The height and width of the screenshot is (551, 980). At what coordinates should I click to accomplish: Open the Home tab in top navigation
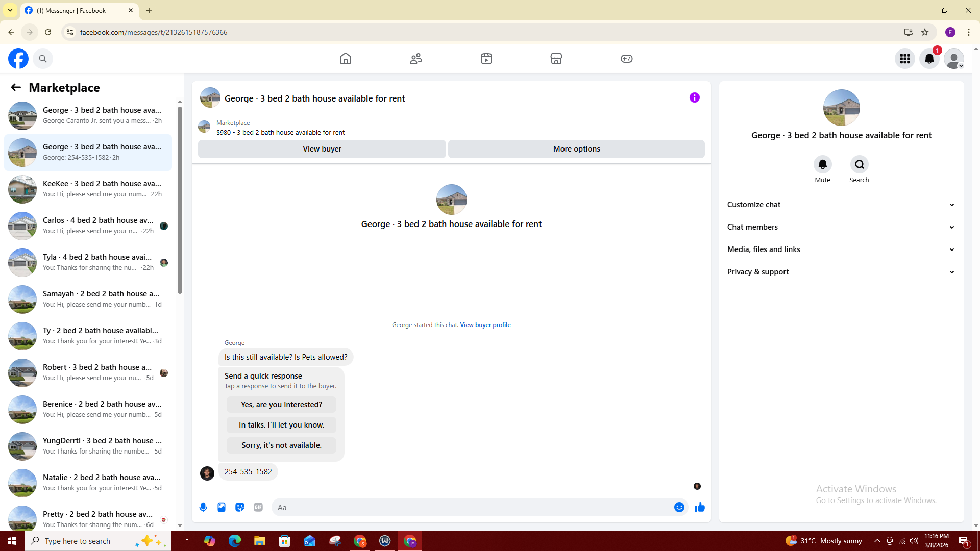click(x=346, y=59)
